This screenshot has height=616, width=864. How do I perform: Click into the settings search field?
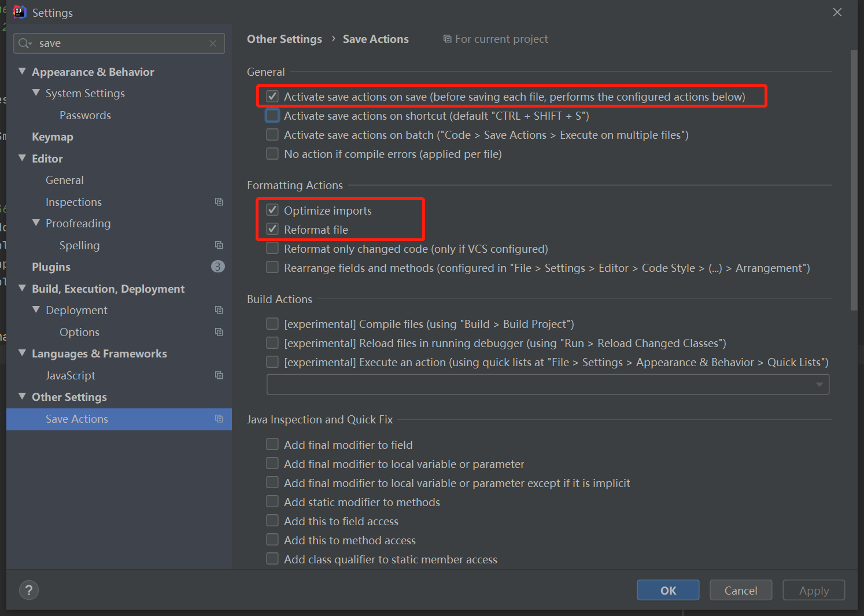point(119,43)
